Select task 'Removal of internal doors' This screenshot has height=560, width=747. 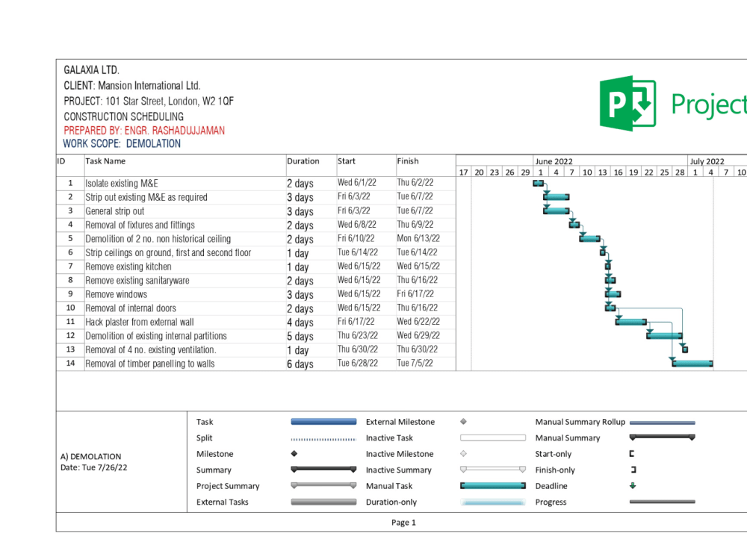131,308
